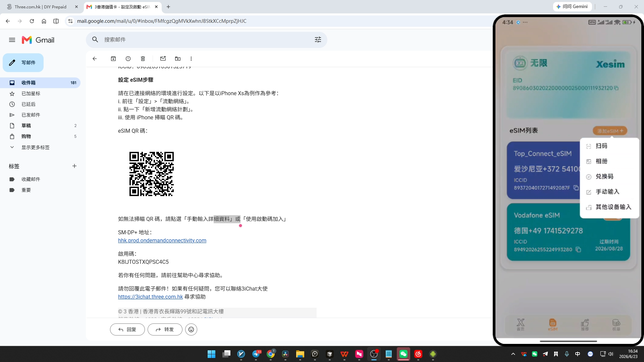The width and height of the screenshot is (644, 362).
Task: Tap phone Benefits (权益) bottom tab
Action: click(x=616, y=324)
